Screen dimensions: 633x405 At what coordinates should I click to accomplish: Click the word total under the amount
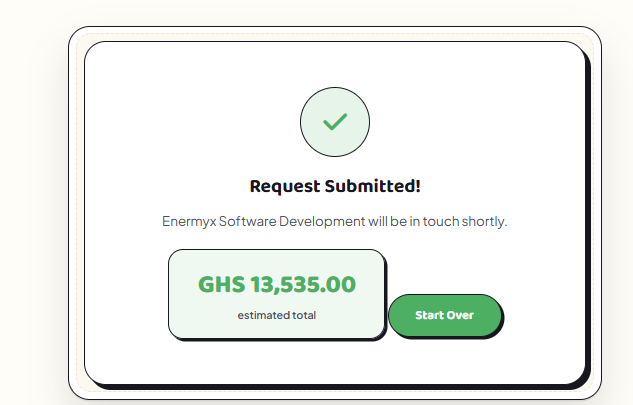304,315
